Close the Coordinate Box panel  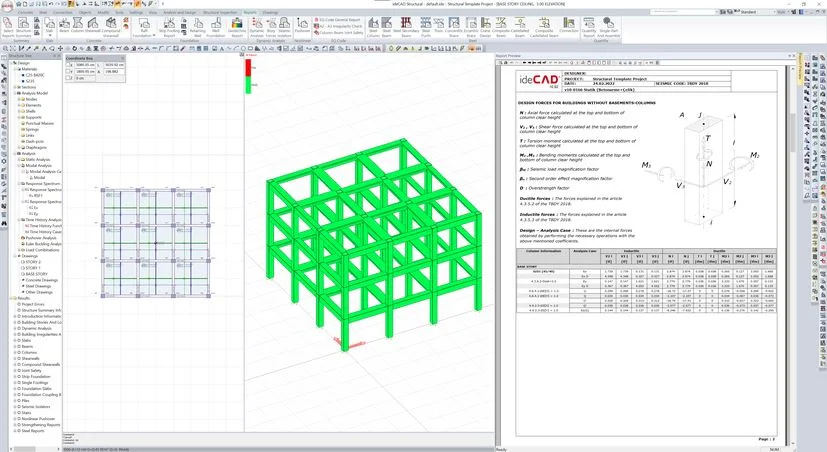[122, 59]
